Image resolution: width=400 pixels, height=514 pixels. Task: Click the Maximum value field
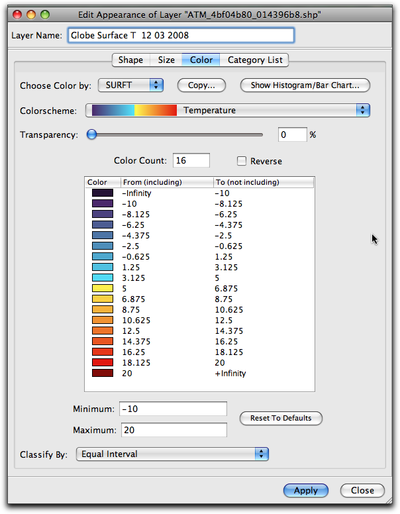[174, 430]
